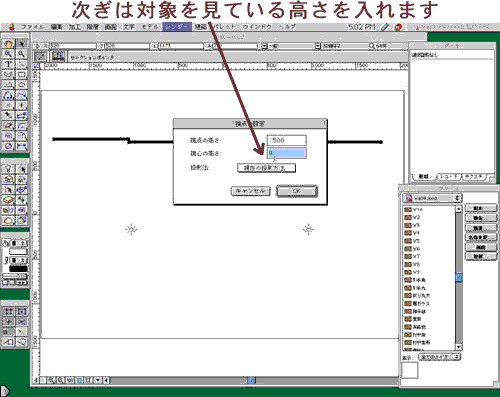Open the ファイル menu
The height and width of the screenshot is (397, 500).
coord(33,27)
